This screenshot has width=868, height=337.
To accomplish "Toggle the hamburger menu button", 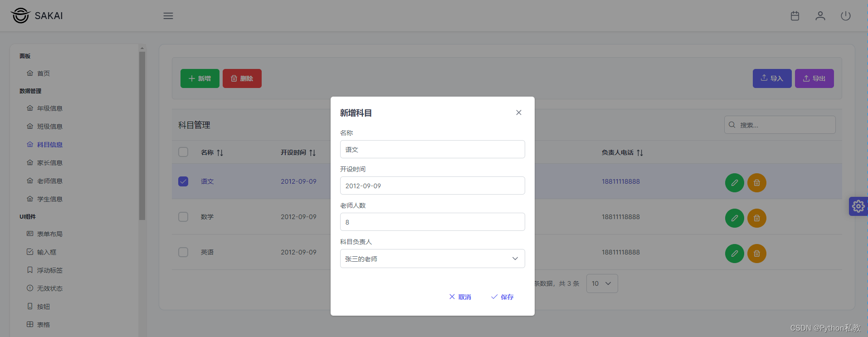I will pos(168,16).
